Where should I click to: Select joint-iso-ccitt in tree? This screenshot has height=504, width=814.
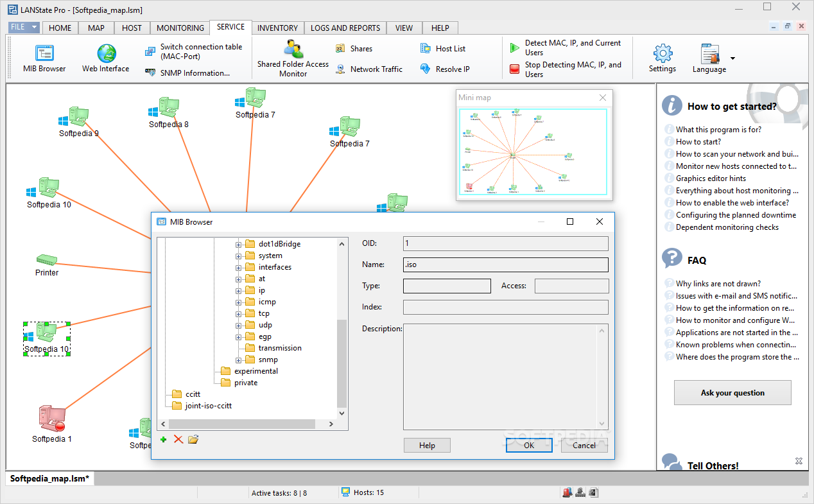209,406
